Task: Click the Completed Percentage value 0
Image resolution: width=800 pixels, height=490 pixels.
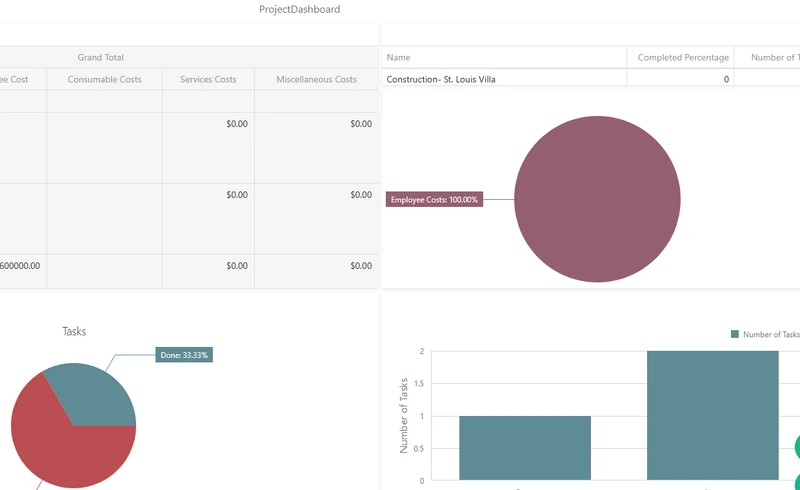Action: click(726, 79)
